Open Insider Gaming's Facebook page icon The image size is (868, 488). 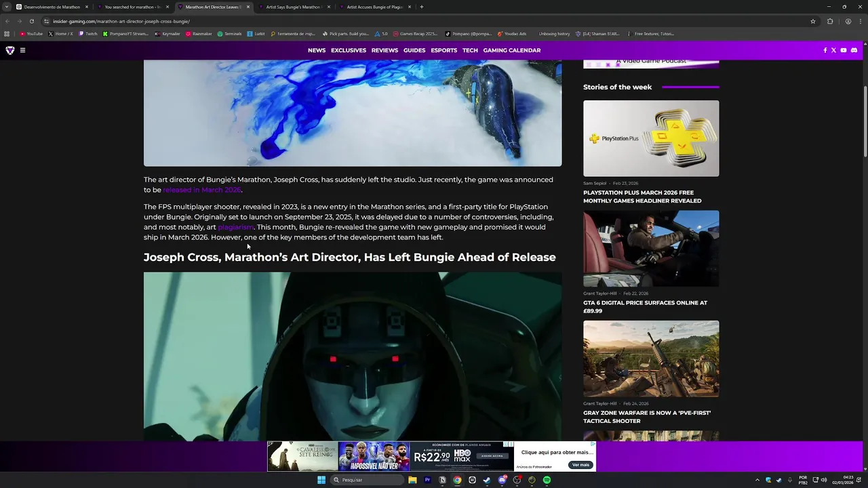[x=825, y=50]
